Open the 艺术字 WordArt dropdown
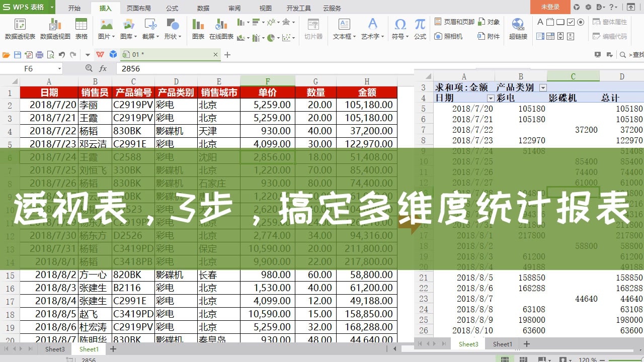The width and height of the screenshot is (644, 362). 372,36
